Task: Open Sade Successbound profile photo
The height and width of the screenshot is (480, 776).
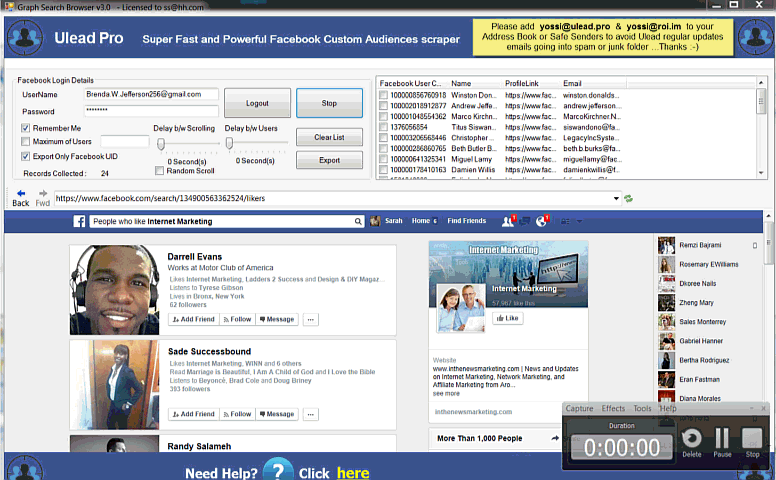Action: [115, 384]
